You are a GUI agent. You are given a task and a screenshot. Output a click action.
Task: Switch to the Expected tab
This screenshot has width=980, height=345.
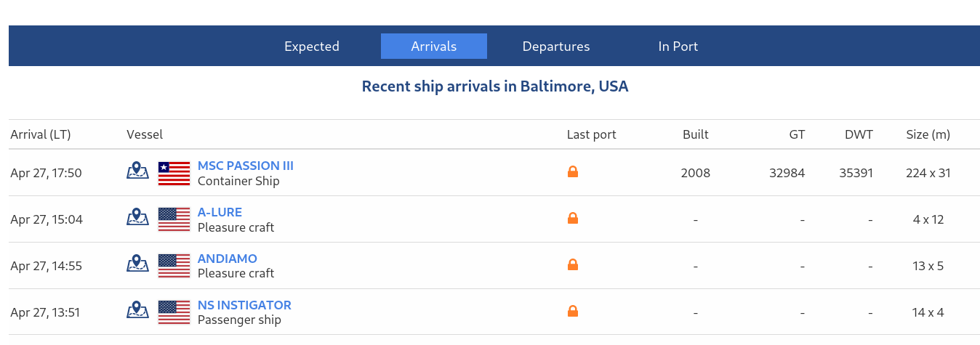tap(312, 46)
